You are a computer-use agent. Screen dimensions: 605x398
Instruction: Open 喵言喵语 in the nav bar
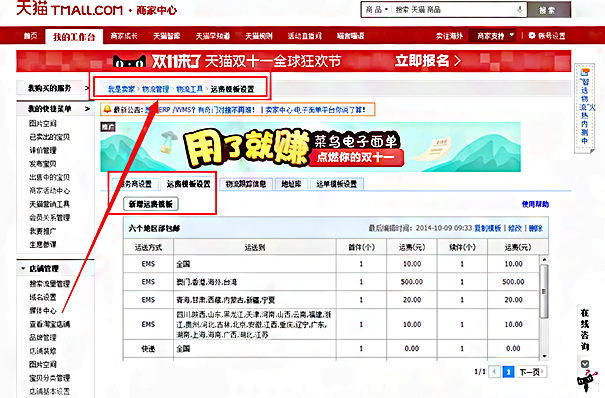click(x=350, y=36)
